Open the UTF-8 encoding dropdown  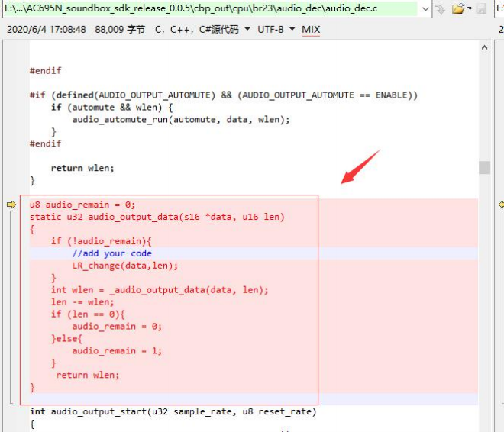point(292,29)
